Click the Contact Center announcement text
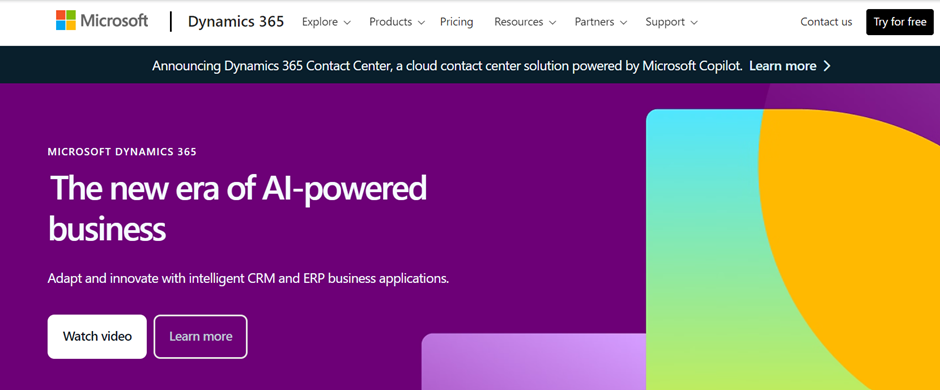Viewport: 940px width, 390px height. click(x=447, y=66)
